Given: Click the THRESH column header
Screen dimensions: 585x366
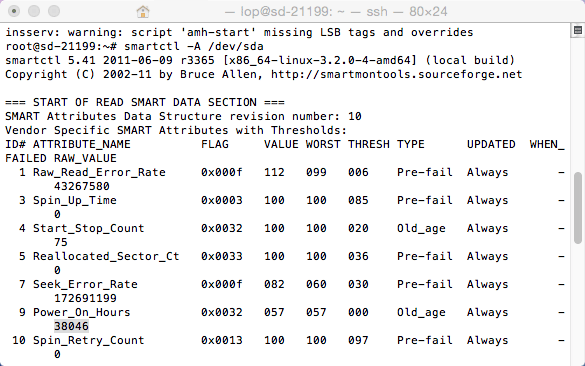Looking at the screenshot, I should pyautogui.click(x=369, y=144).
